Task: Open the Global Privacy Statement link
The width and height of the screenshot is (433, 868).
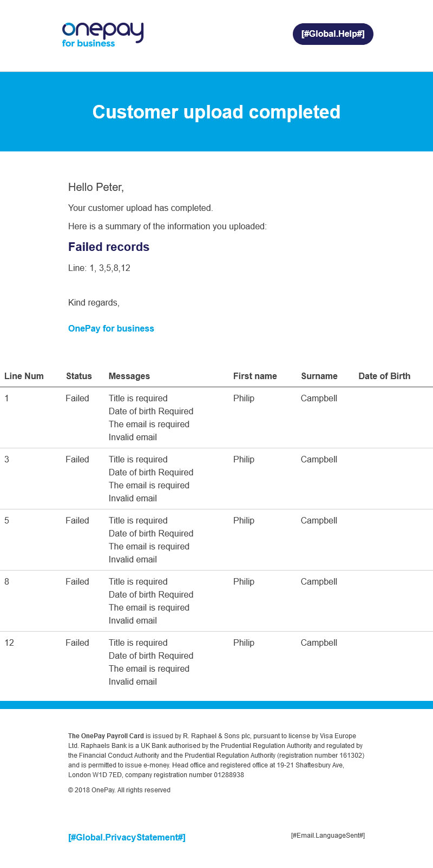Action: (x=127, y=837)
